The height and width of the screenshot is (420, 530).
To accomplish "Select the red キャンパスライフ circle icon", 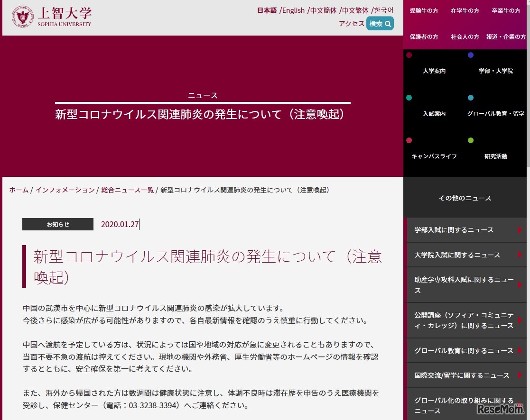I will [x=410, y=140].
